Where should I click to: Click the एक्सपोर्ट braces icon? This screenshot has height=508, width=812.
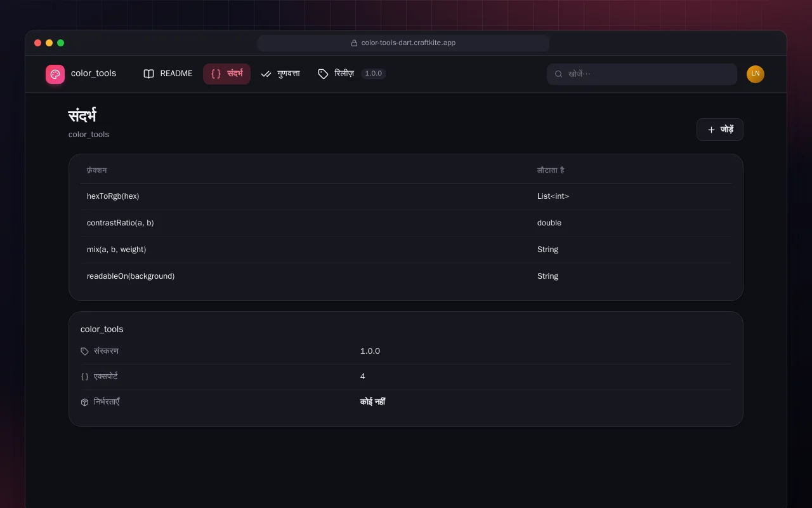tap(85, 377)
